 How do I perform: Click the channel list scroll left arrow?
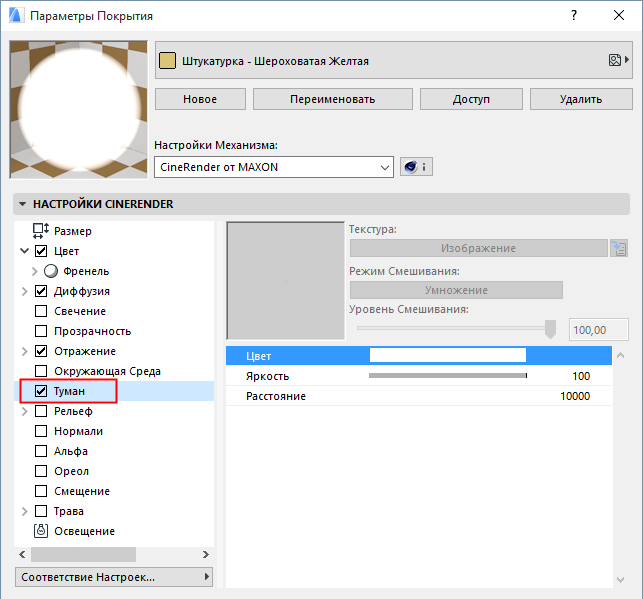(x=22, y=554)
